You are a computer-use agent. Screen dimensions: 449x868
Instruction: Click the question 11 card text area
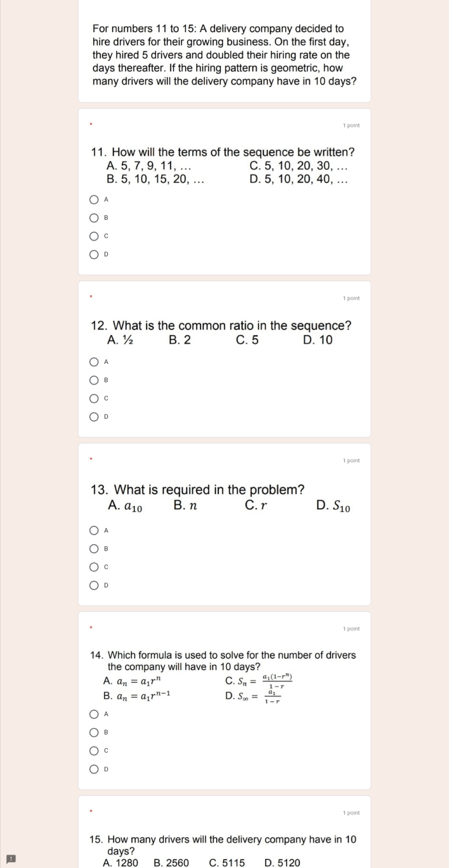tap(224, 166)
